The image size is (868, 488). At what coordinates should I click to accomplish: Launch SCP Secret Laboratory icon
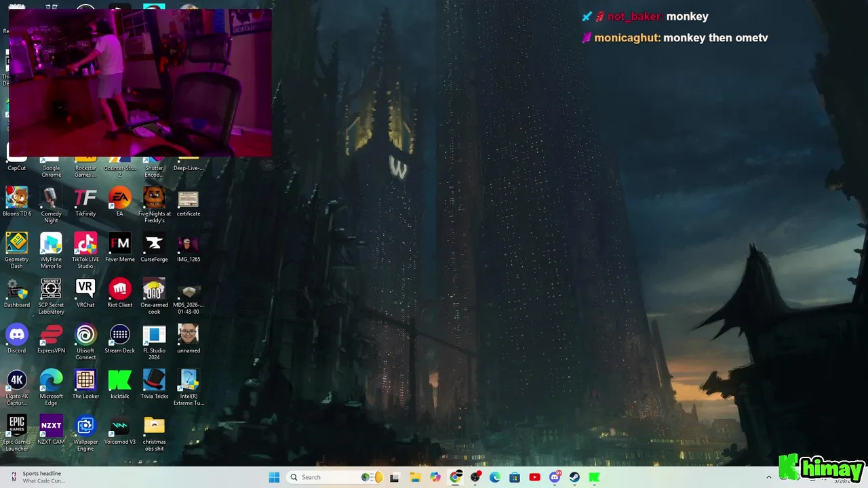click(x=51, y=296)
